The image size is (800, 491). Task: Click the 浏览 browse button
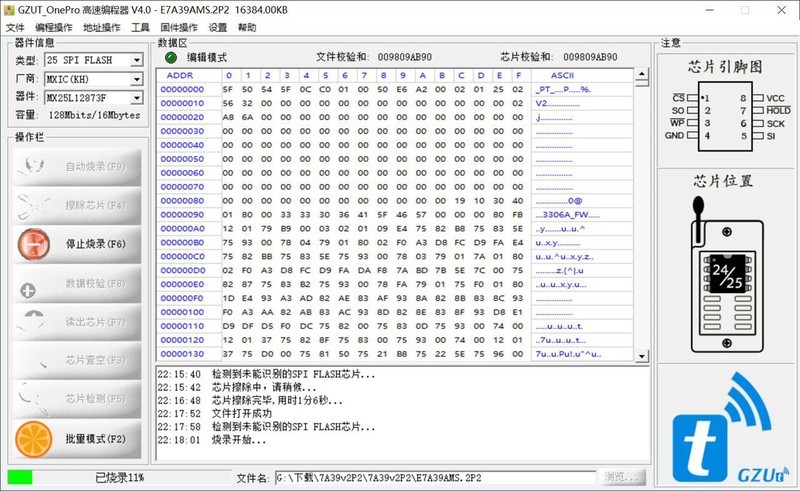(621, 478)
